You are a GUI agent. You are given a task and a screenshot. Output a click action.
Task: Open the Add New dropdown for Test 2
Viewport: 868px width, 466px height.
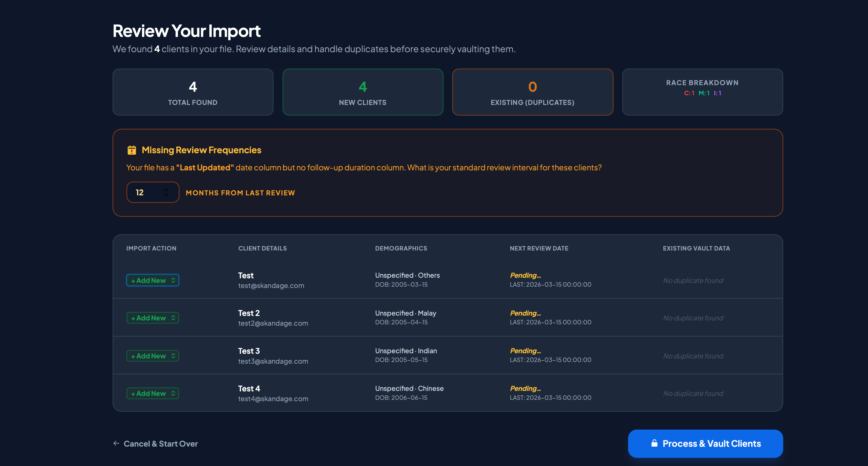(x=152, y=317)
